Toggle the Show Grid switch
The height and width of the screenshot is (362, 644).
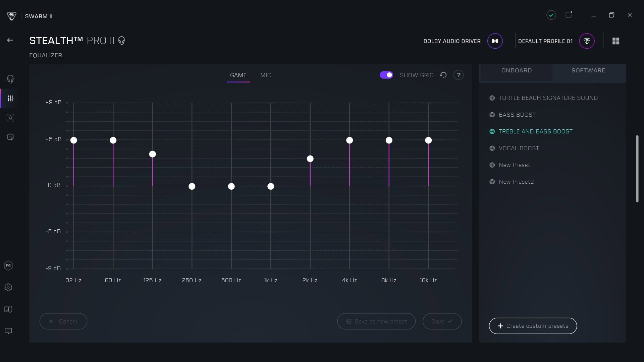[386, 75]
